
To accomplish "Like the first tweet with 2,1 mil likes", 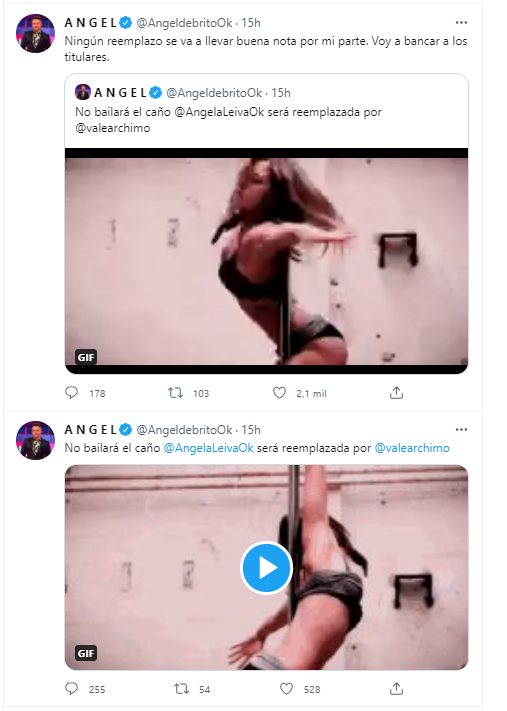I will coord(279,393).
